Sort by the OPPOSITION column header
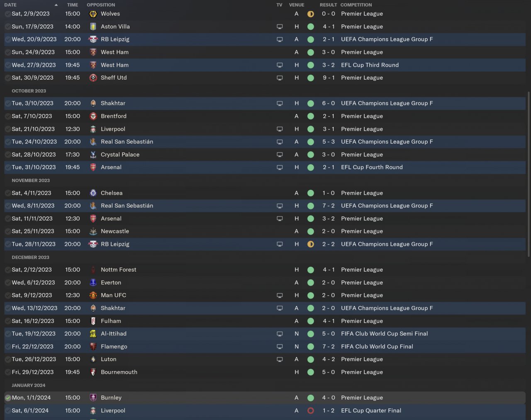The height and width of the screenshot is (420, 531). [x=101, y=5]
